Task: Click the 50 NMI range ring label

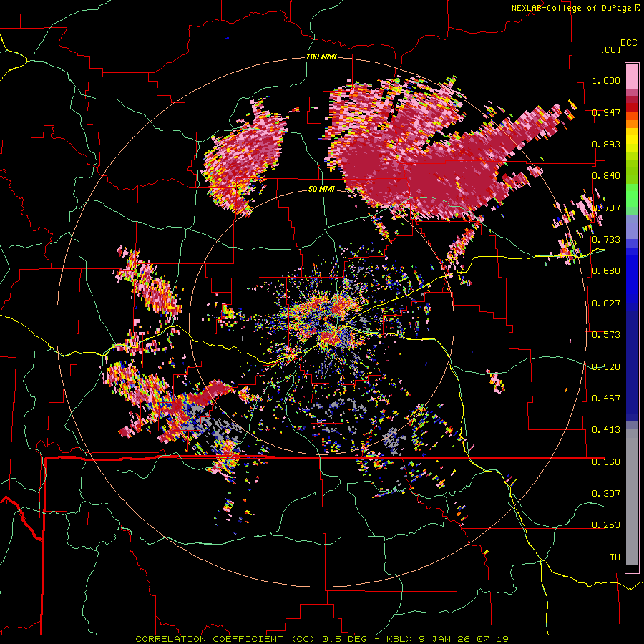Action: 321,189
